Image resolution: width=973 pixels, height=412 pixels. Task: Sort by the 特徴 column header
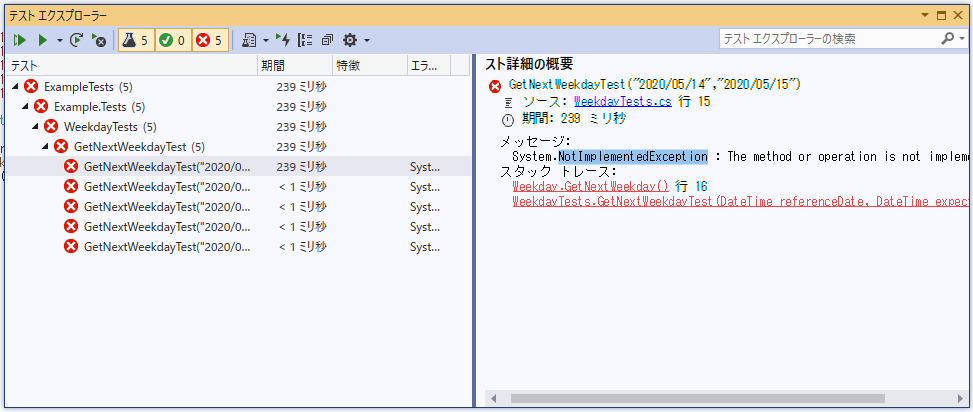(x=369, y=65)
